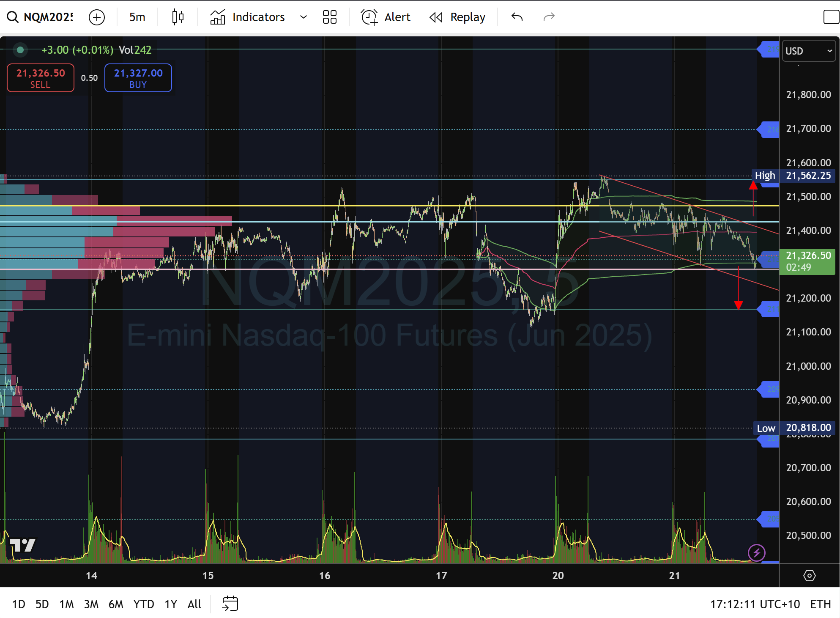Click the date label 17 on time axis

pos(441,576)
